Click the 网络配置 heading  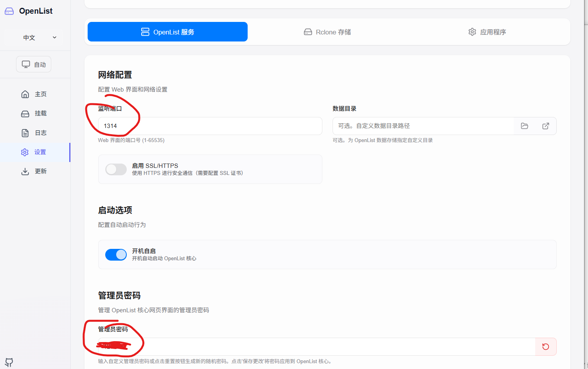(115, 75)
